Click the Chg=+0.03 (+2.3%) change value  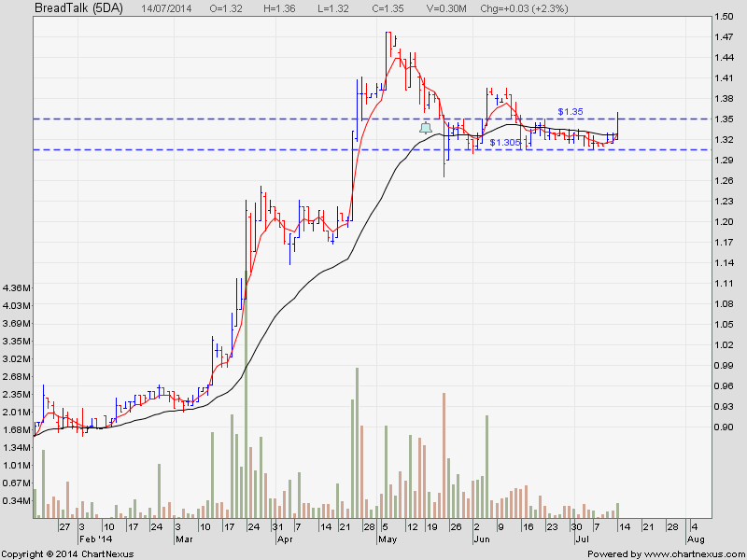point(524,8)
